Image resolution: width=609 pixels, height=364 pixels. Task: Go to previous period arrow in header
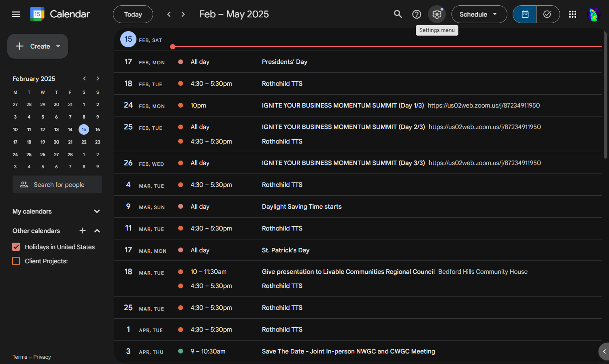[169, 14]
